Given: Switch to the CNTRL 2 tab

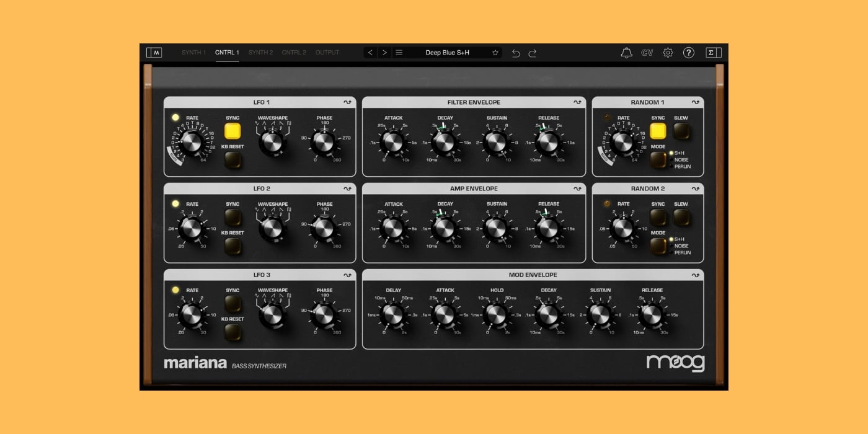Looking at the screenshot, I should coord(294,53).
